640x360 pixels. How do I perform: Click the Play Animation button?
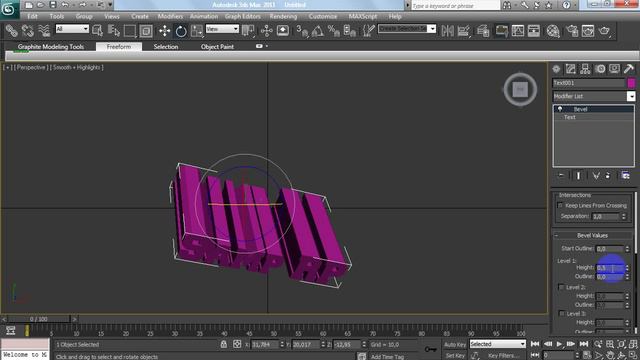click(x=559, y=344)
